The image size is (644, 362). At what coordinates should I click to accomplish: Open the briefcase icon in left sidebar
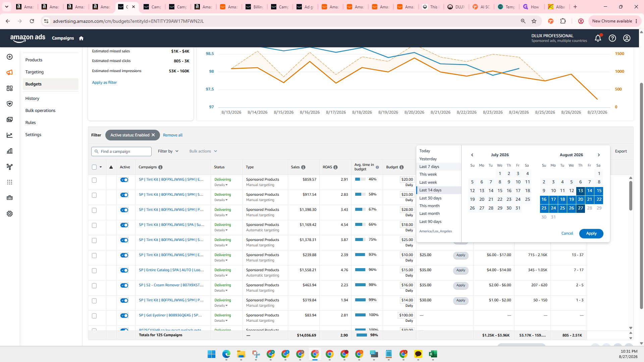10,198
